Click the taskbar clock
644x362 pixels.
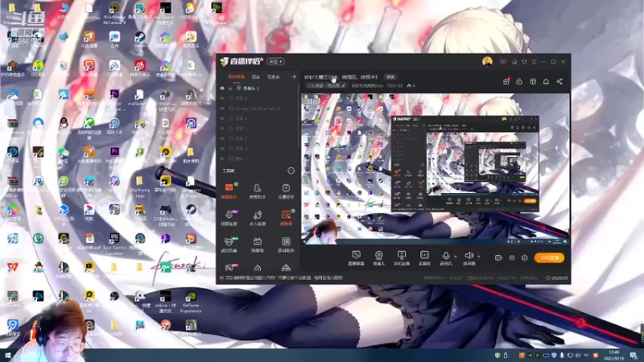point(614,356)
